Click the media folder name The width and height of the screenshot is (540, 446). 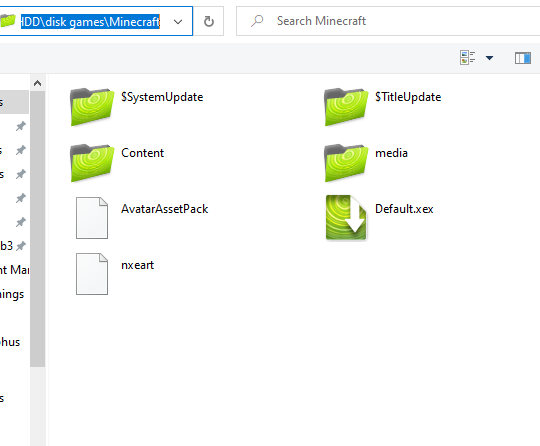[x=391, y=153]
